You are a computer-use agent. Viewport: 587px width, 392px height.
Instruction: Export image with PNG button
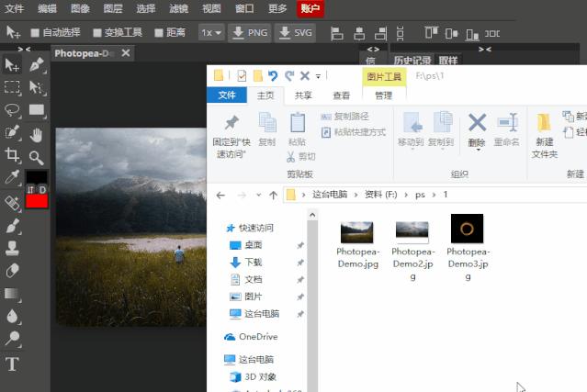pyautogui.click(x=249, y=33)
